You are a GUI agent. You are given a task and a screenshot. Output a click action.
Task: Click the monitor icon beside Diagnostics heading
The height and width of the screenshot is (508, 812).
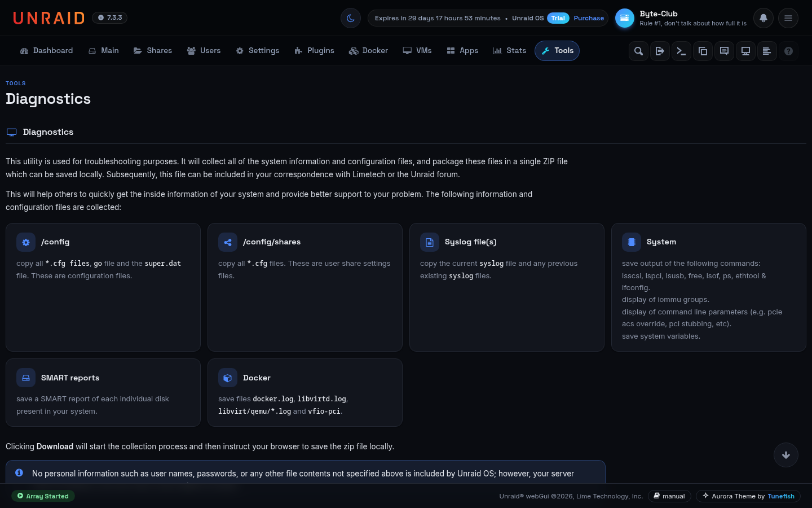pyautogui.click(x=11, y=132)
